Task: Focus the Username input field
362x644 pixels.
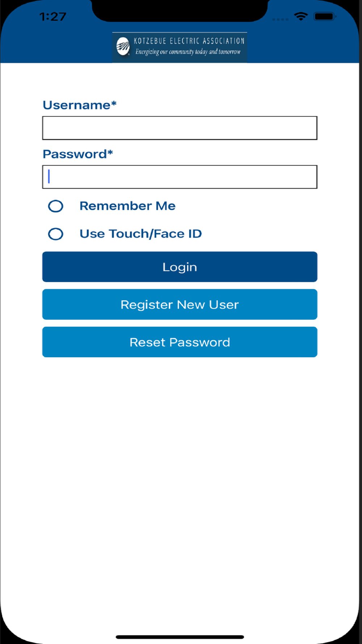Action: coord(180,128)
